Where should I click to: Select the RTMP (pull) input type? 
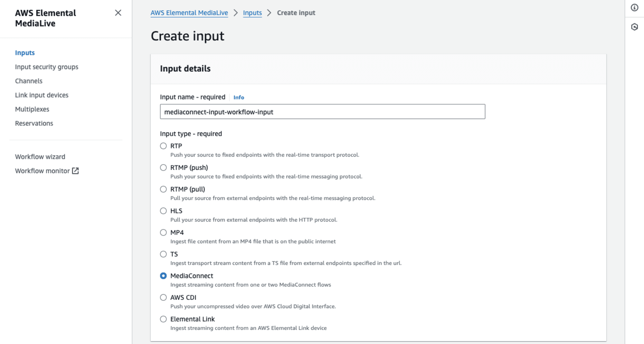(x=163, y=189)
